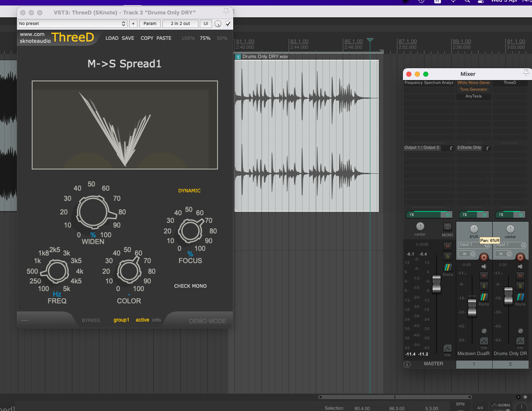Click BYPASS in ThreeD footer
The width and height of the screenshot is (532, 411).
click(91, 320)
